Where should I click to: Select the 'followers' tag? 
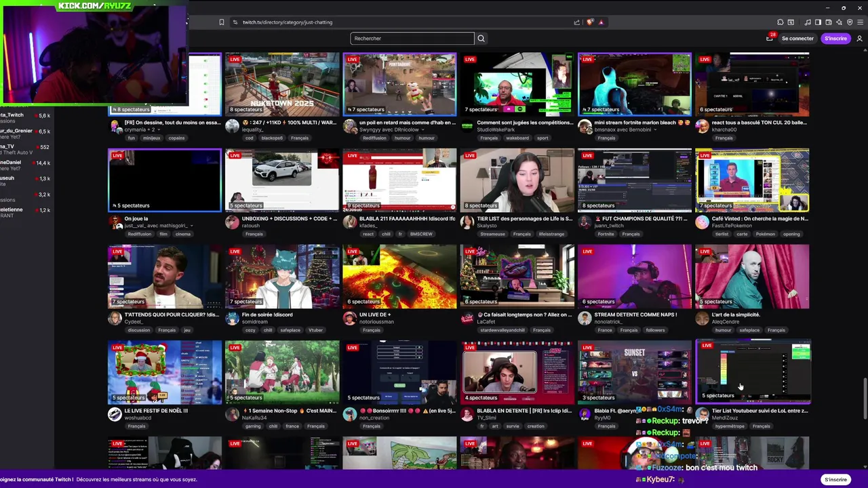click(x=655, y=330)
